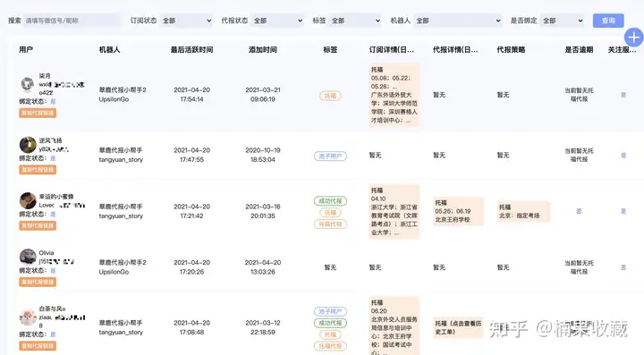Click 代报策略 北京：指定考场 box

[x=523, y=211]
